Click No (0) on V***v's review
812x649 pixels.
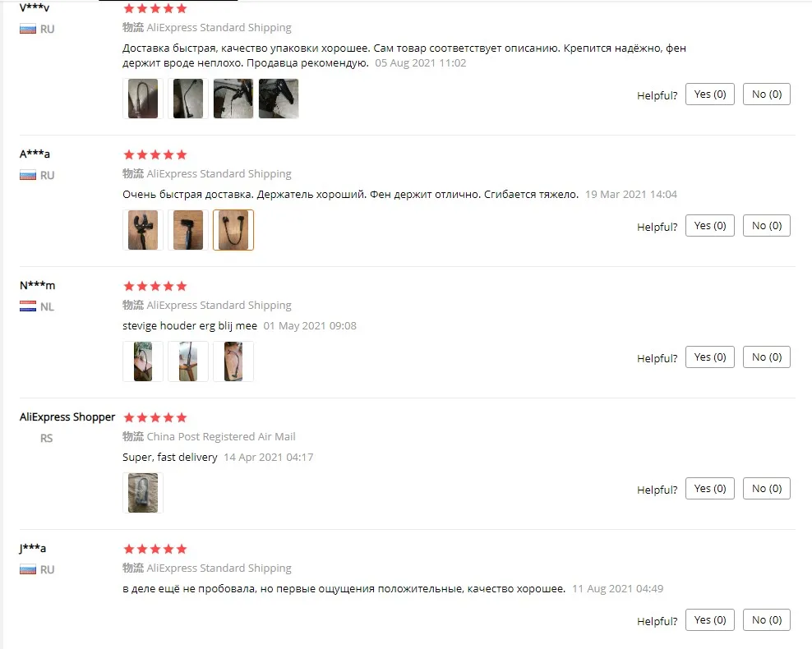(767, 94)
